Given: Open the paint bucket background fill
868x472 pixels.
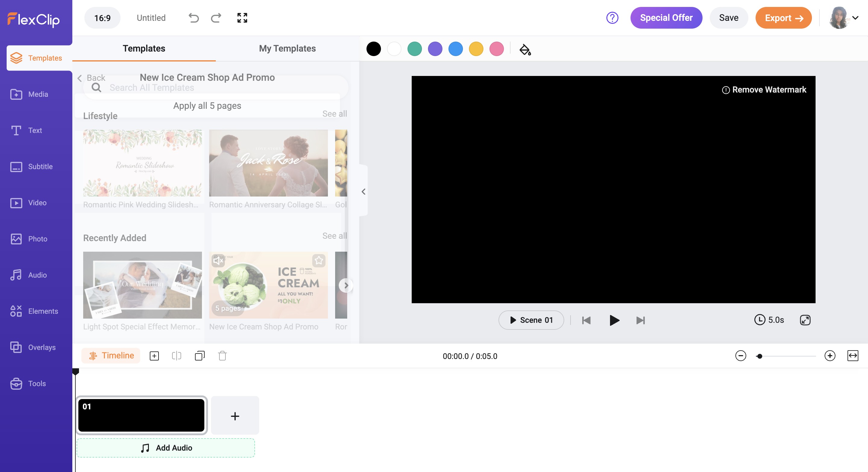Looking at the screenshot, I should (x=525, y=49).
